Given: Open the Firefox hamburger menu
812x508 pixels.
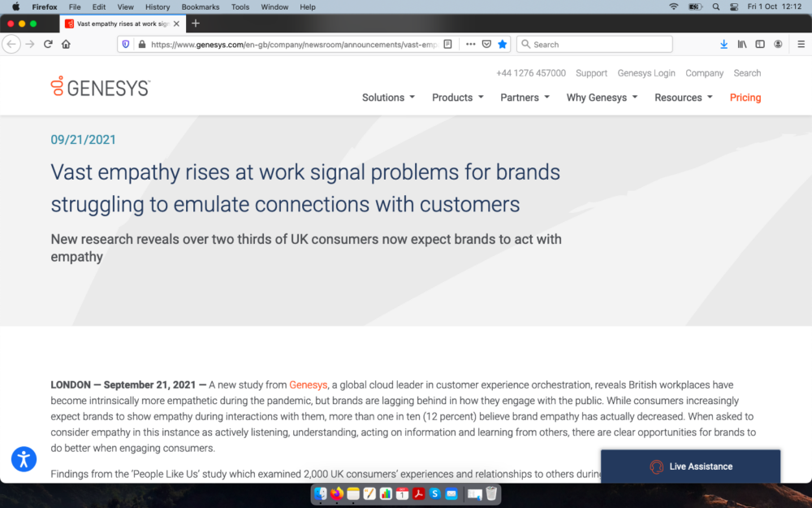Looking at the screenshot, I should [801, 44].
